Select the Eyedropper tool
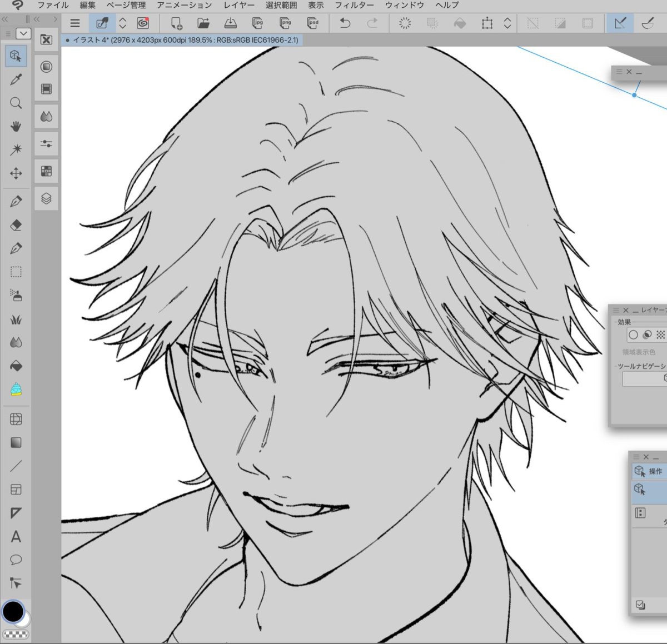 click(16, 79)
